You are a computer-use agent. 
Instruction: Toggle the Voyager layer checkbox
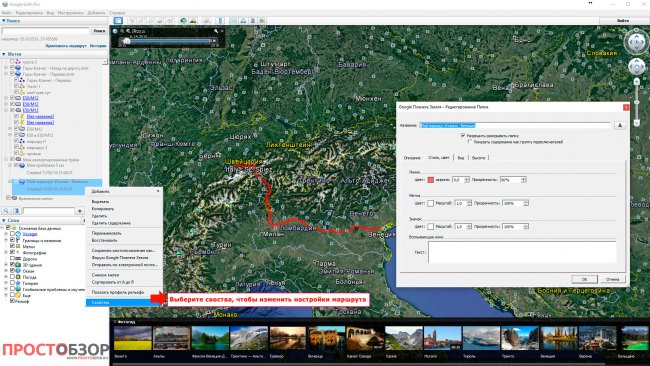[x=12, y=234]
